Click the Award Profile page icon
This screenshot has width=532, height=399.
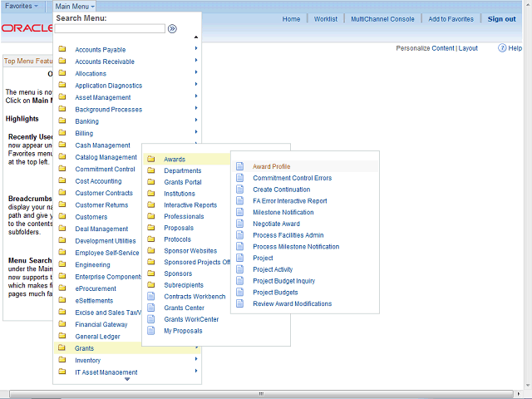click(240, 166)
